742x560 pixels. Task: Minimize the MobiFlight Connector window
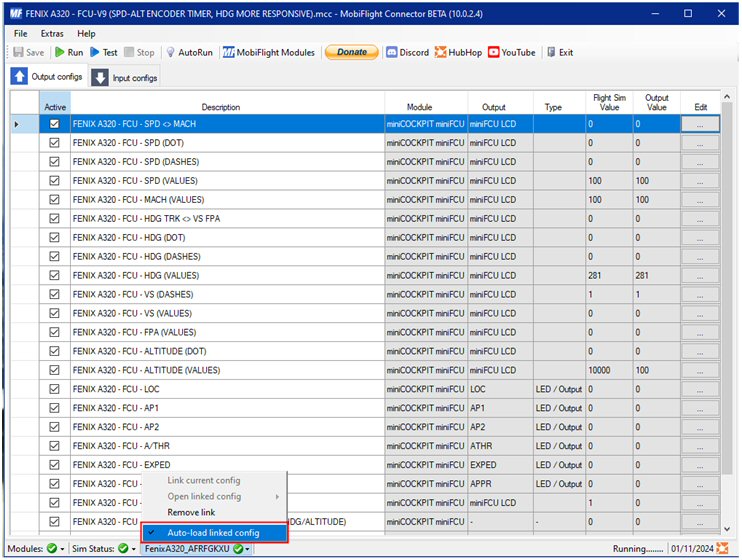point(655,13)
